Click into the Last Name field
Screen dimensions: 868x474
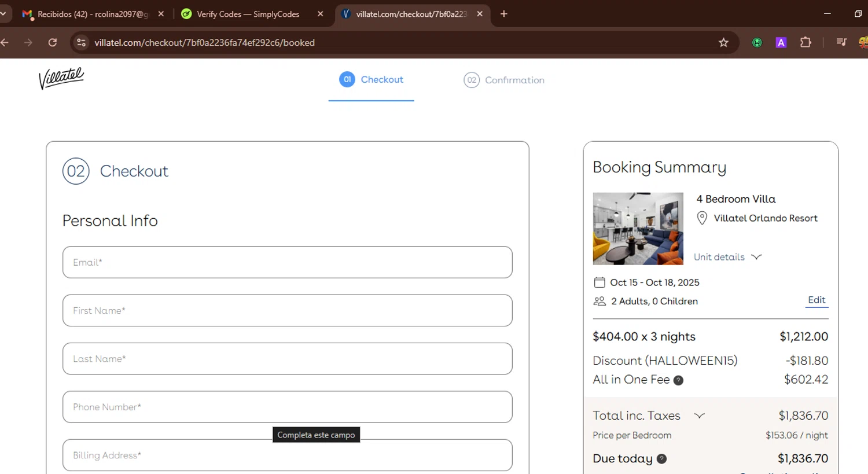tap(288, 359)
